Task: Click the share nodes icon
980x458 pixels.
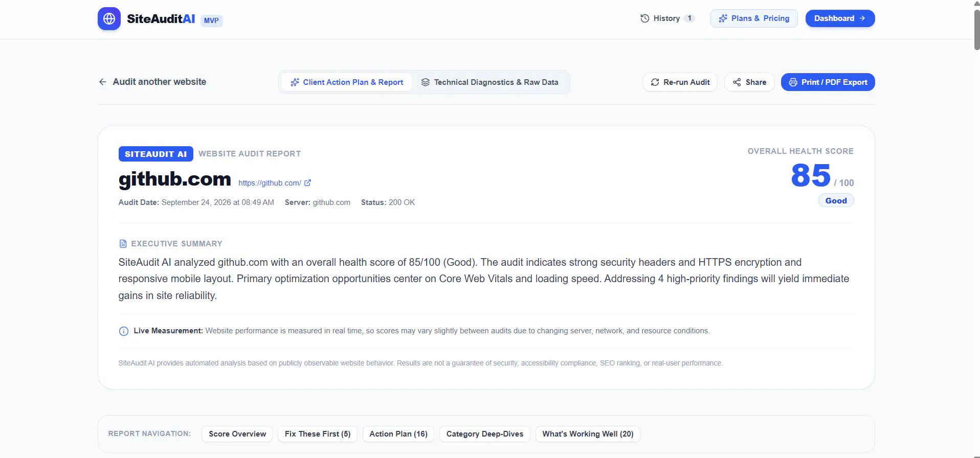Action: 737,82
